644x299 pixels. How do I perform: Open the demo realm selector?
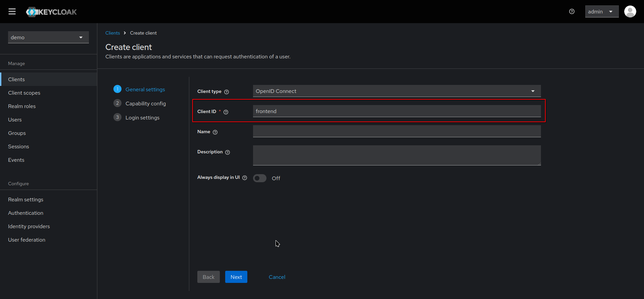48,37
